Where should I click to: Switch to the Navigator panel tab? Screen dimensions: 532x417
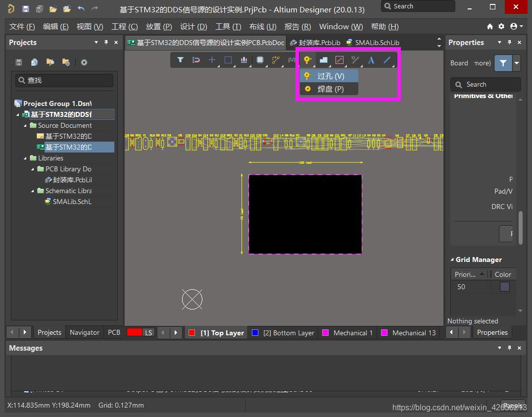(x=85, y=332)
